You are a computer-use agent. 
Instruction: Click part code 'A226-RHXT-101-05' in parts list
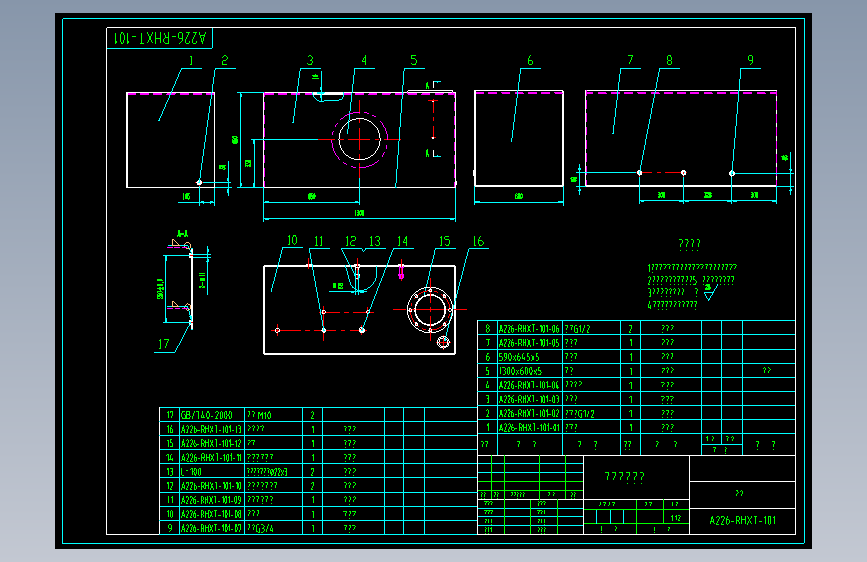529,343
